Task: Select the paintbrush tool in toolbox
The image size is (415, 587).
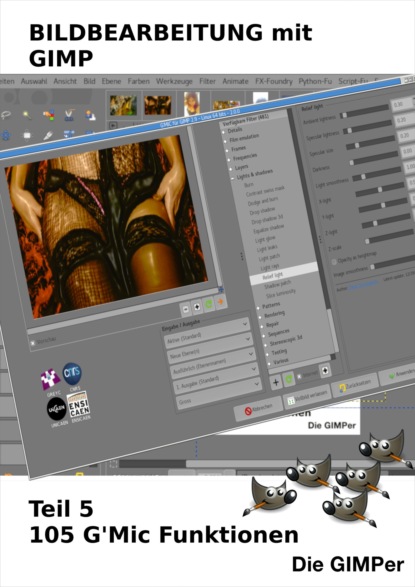Action: [x=48, y=135]
